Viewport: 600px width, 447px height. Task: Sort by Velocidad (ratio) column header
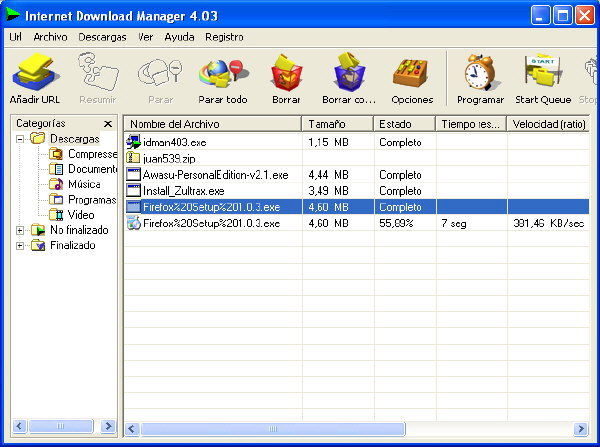548,124
